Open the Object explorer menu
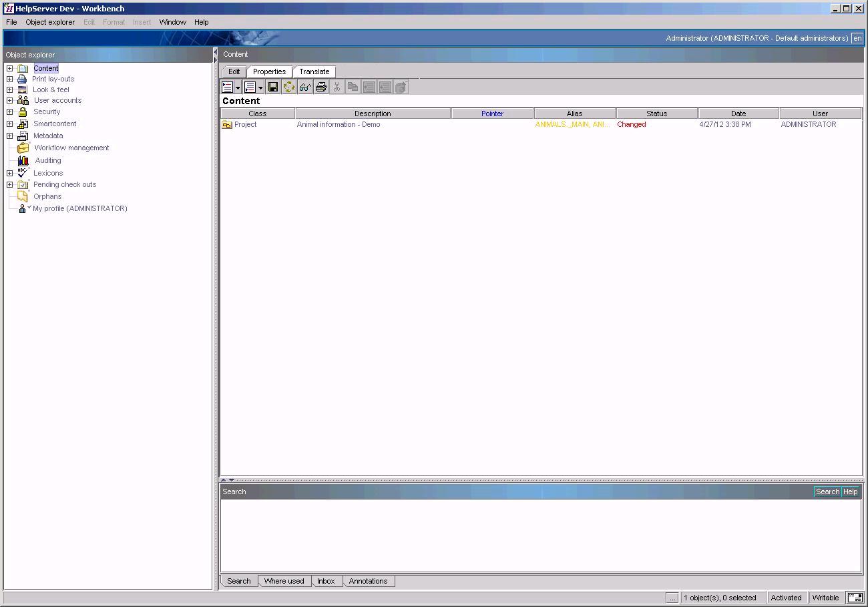This screenshot has height=607, width=868. click(x=50, y=21)
